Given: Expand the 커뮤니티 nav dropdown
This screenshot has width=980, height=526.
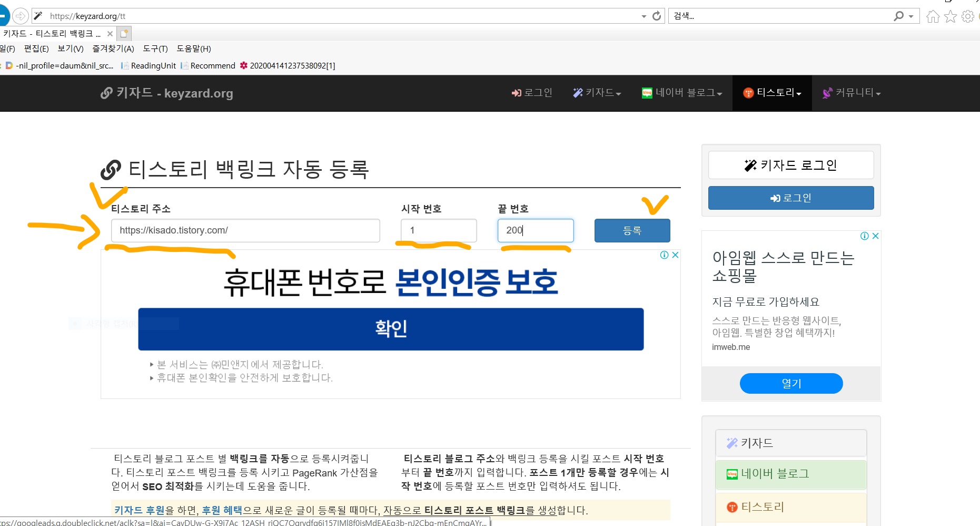Looking at the screenshot, I should [852, 93].
